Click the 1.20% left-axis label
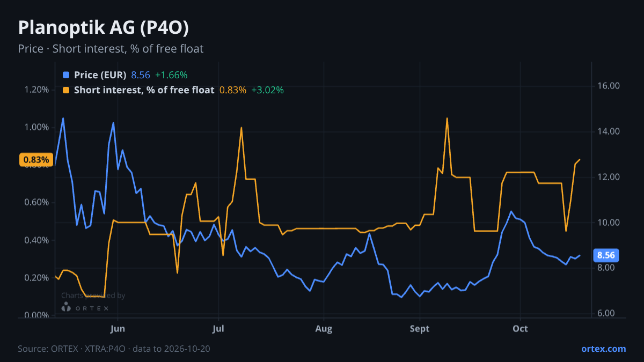This screenshot has width=644, height=362. (x=37, y=90)
